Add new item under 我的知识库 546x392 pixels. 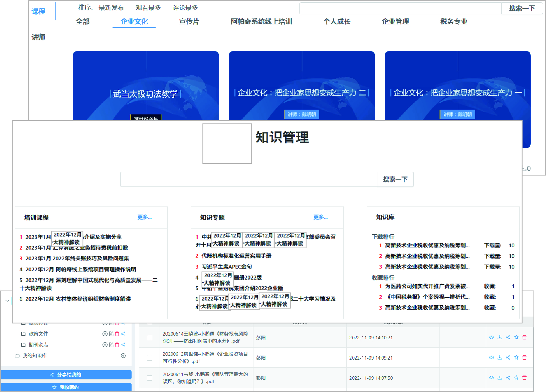pyautogui.click(x=123, y=356)
